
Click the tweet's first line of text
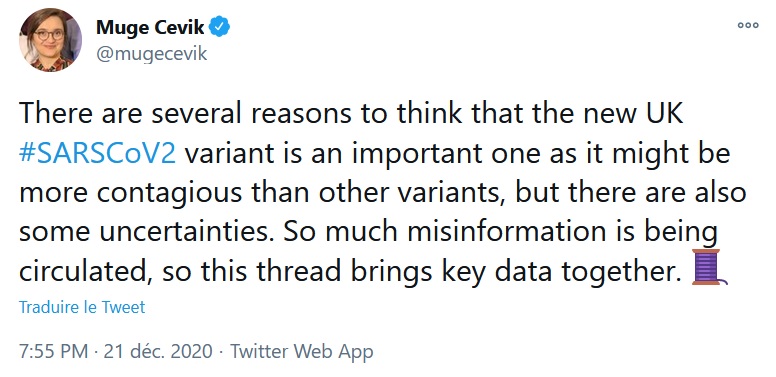click(x=351, y=114)
